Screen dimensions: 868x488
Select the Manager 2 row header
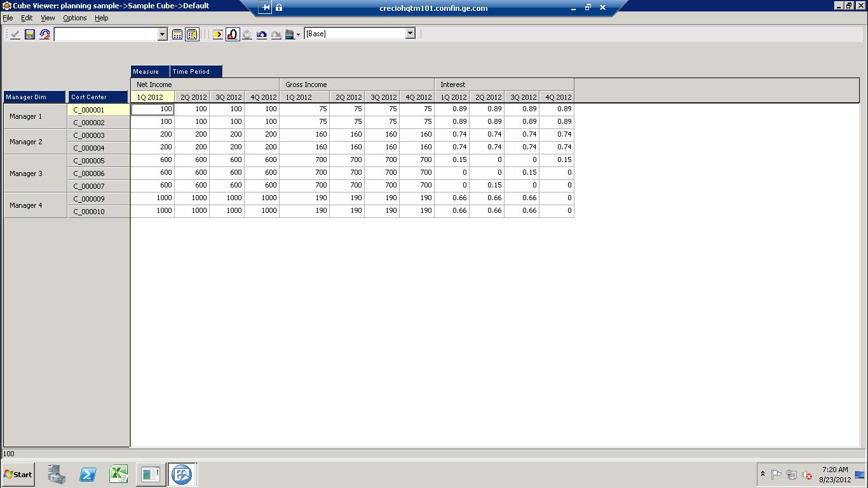coord(36,142)
